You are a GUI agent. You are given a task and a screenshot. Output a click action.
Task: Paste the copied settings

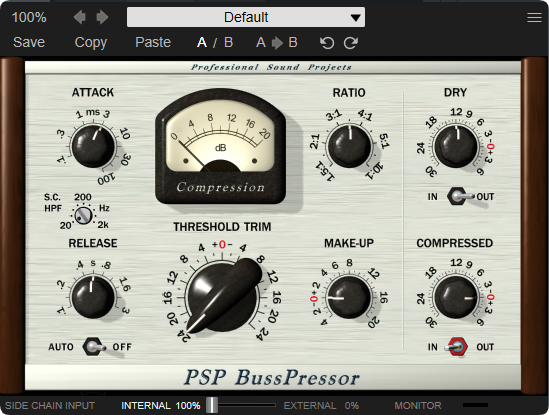(153, 42)
